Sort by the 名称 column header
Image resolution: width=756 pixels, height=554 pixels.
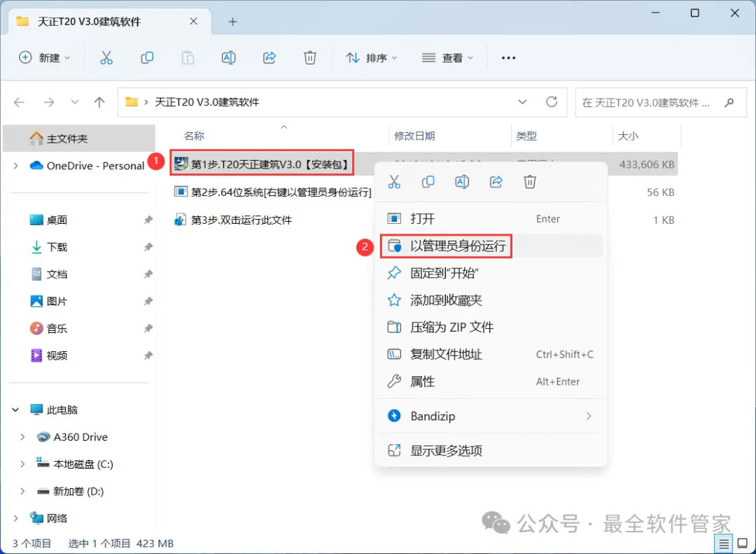point(194,136)
